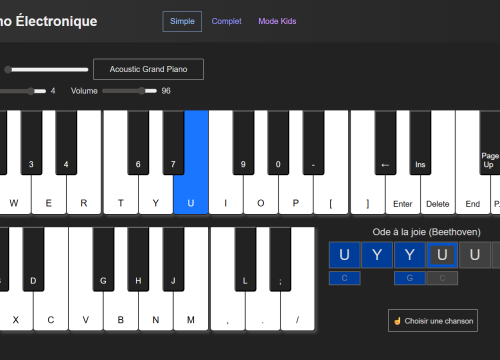Image resolution: width=500 pixels, height=360 pixels.
Task: Click the Volume label
Action: (x=84, y=91)
